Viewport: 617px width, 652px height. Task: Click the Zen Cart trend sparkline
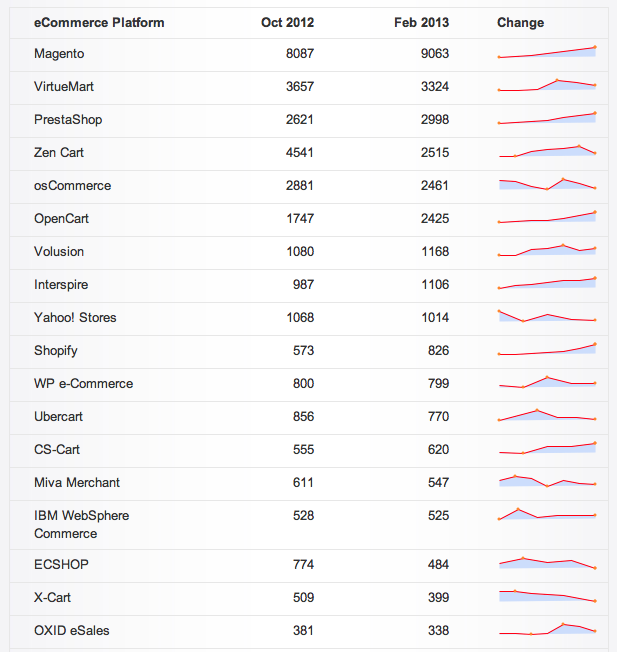(547, 151)
